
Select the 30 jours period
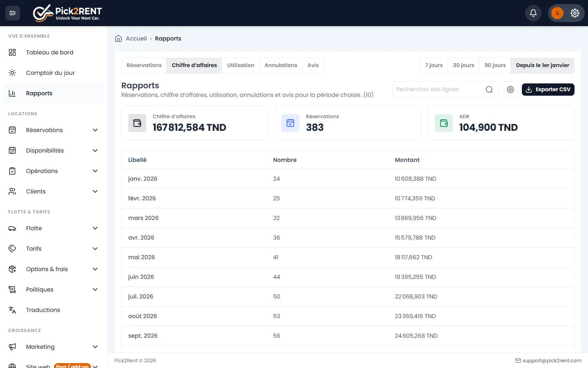click(463, 65)
